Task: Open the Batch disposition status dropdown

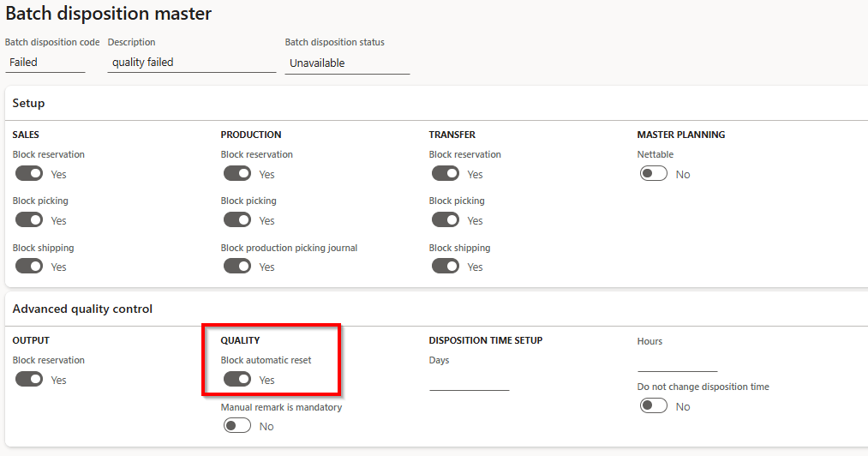Action: 347,63
